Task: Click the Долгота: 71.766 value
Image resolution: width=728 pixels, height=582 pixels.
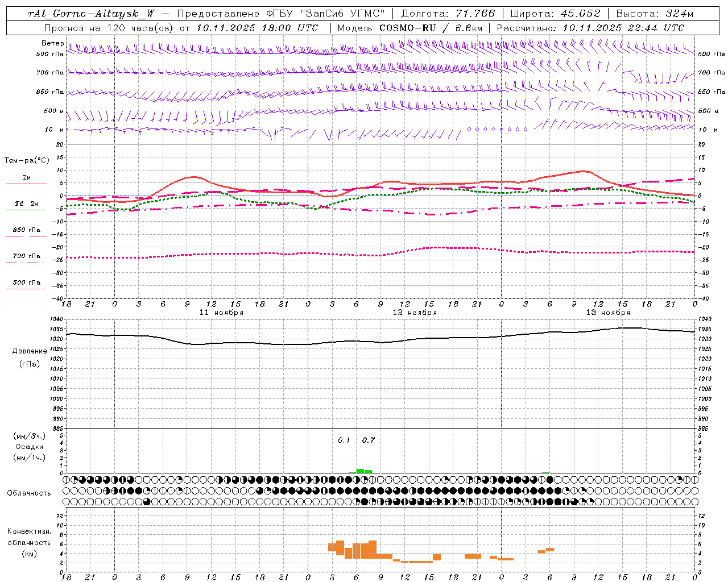Action: 448,14
